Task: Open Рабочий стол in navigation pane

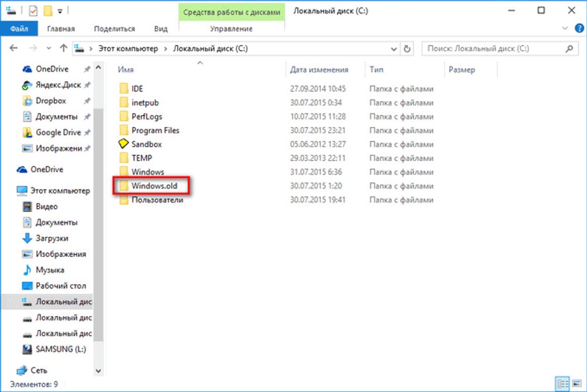Action: [60, 286]
